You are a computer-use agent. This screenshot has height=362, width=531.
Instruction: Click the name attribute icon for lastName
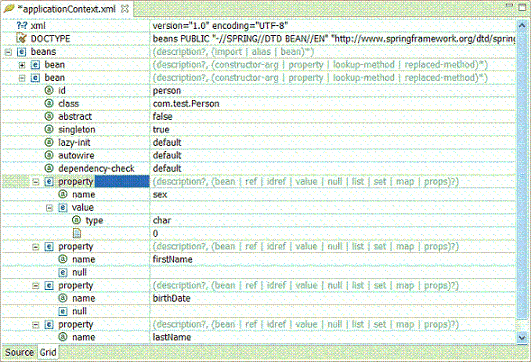pos(63,337)
